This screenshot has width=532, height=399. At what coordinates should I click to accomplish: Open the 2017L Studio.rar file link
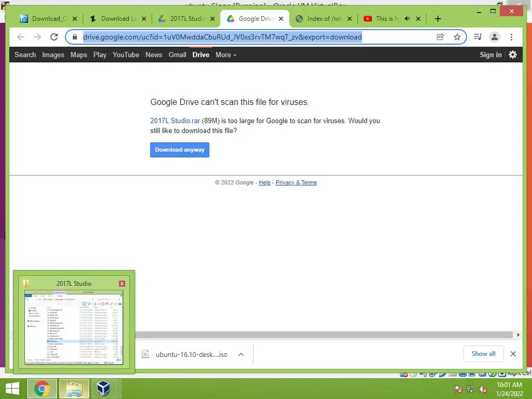pos(175,121)
